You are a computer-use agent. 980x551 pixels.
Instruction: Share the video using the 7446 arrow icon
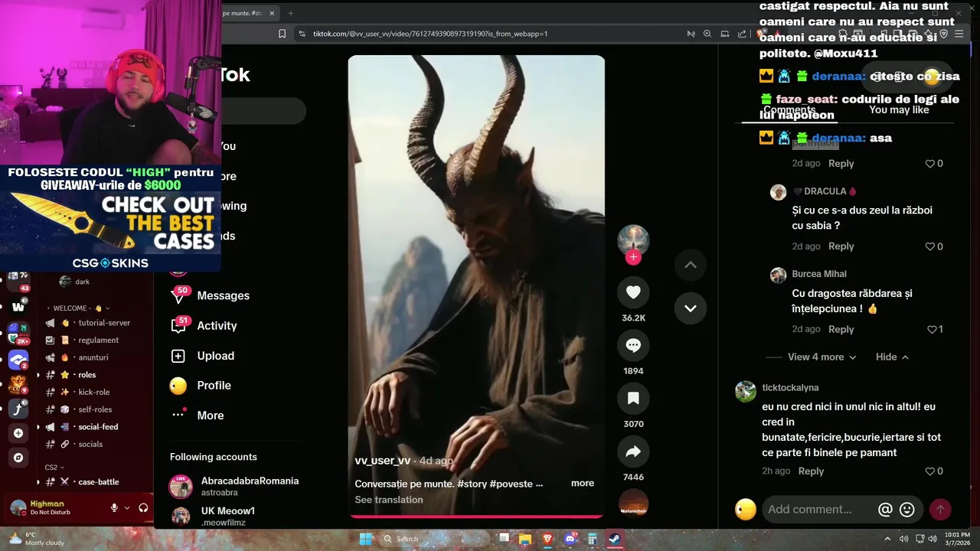click(x=633, y=452)
